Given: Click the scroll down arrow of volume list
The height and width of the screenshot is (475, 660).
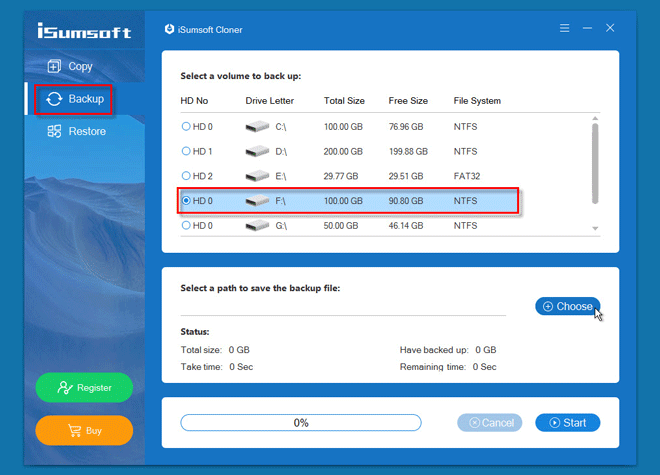Looking at the screenshot, I should tap(595, 228).
